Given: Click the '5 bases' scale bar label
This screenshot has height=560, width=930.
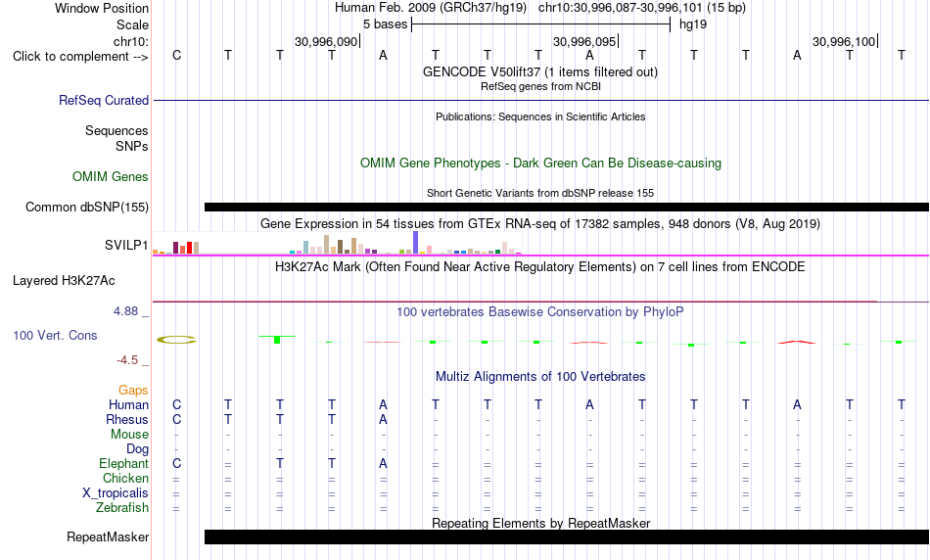Looking at the screenshot, I should (x=386, y=24).
